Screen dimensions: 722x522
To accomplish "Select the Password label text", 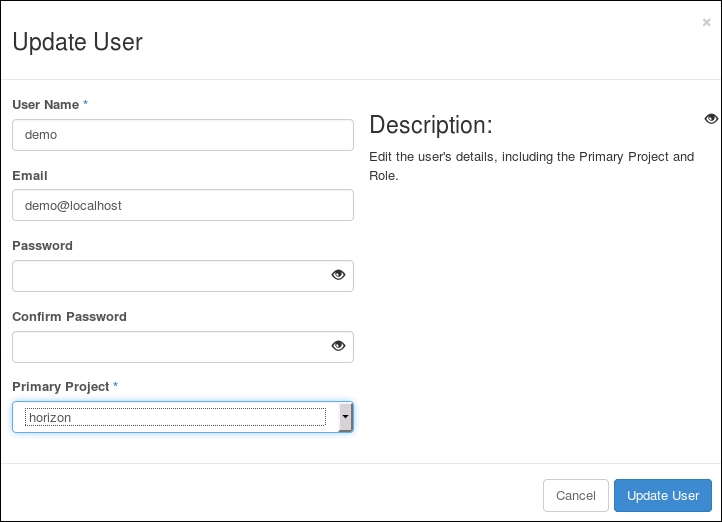I will (x=42, y=245).
